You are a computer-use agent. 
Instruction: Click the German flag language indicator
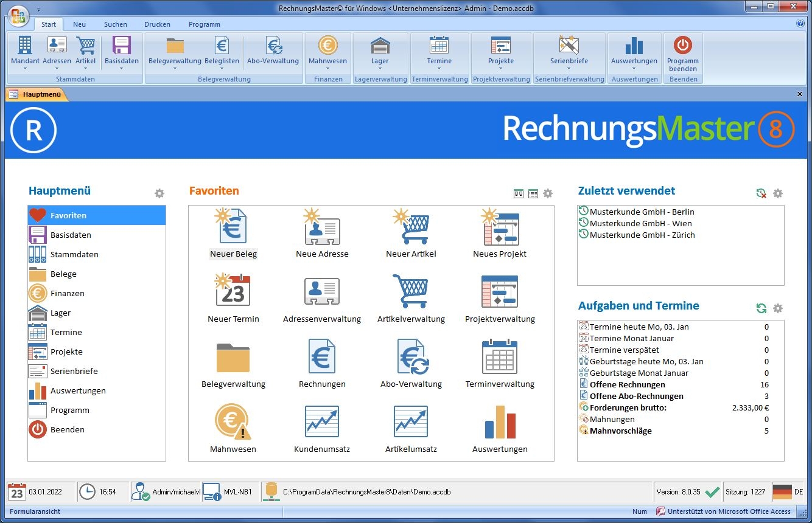(782, 491)
